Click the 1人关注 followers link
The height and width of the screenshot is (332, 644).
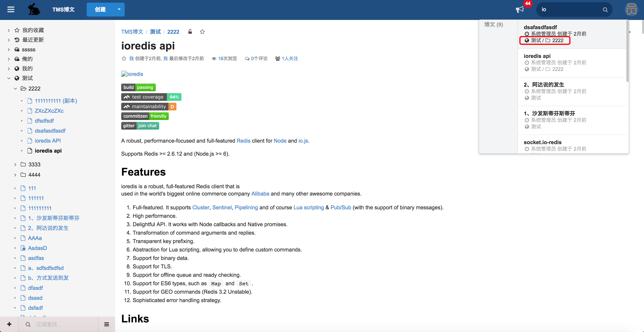point(290,58)
